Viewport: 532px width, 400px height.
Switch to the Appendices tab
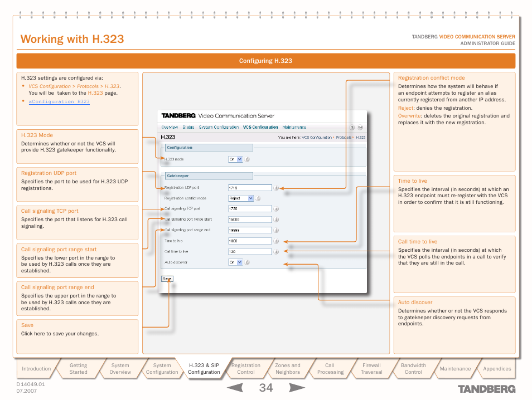tap(497, 369)
